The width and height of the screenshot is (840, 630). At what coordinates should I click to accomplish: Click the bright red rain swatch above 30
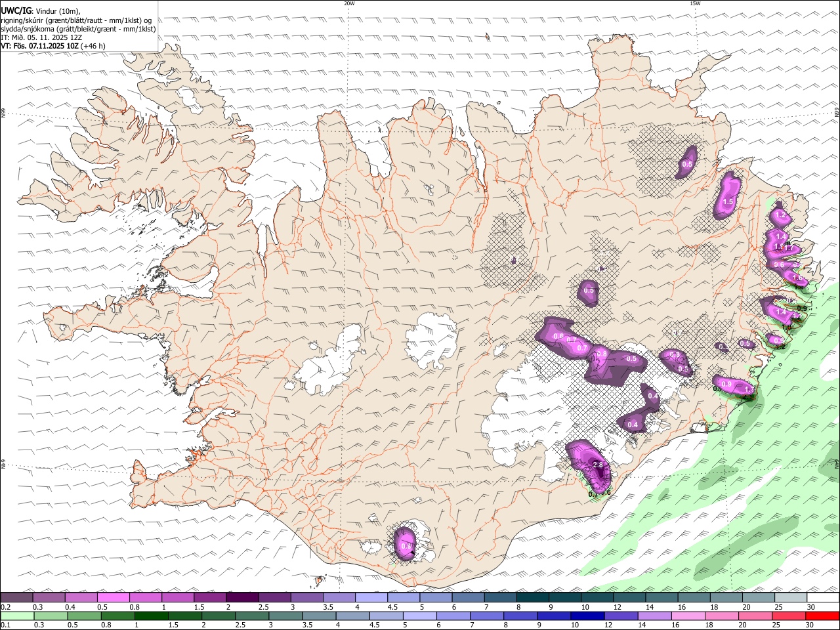pyautogui.click(x=822, y=616)
